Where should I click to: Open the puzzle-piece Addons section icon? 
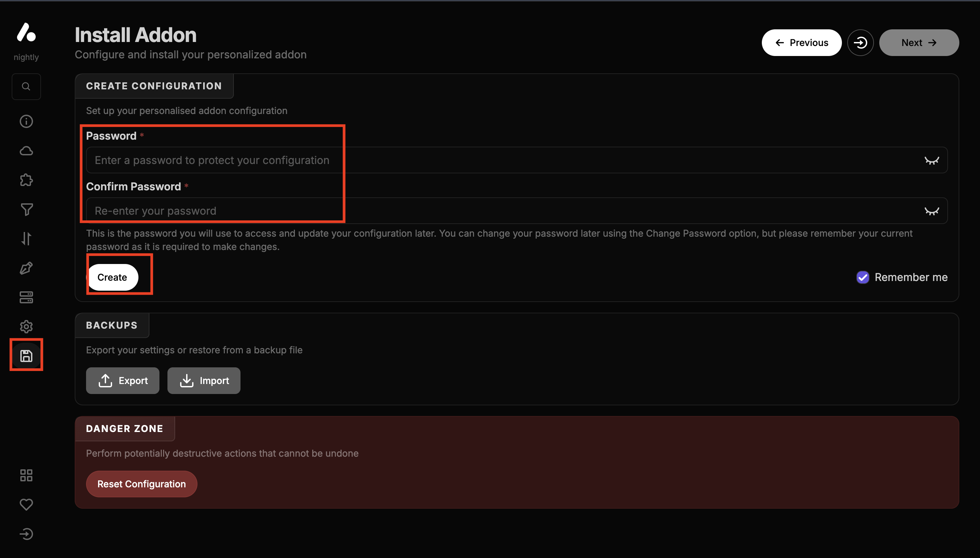click(26, 180)
